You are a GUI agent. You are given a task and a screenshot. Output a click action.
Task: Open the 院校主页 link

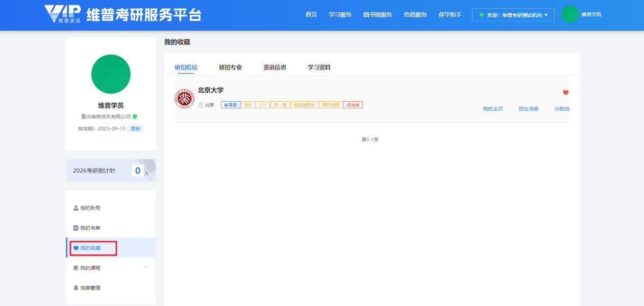pyautogui.click(x=493, y=109)
